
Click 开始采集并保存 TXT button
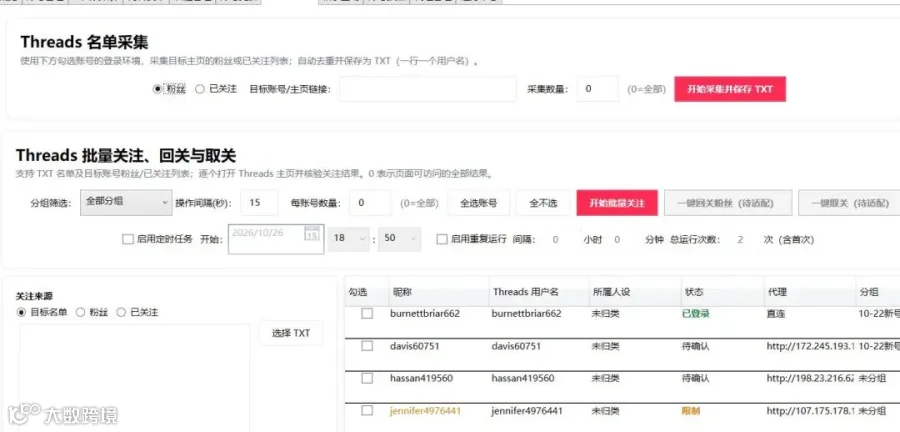point(730,89)
